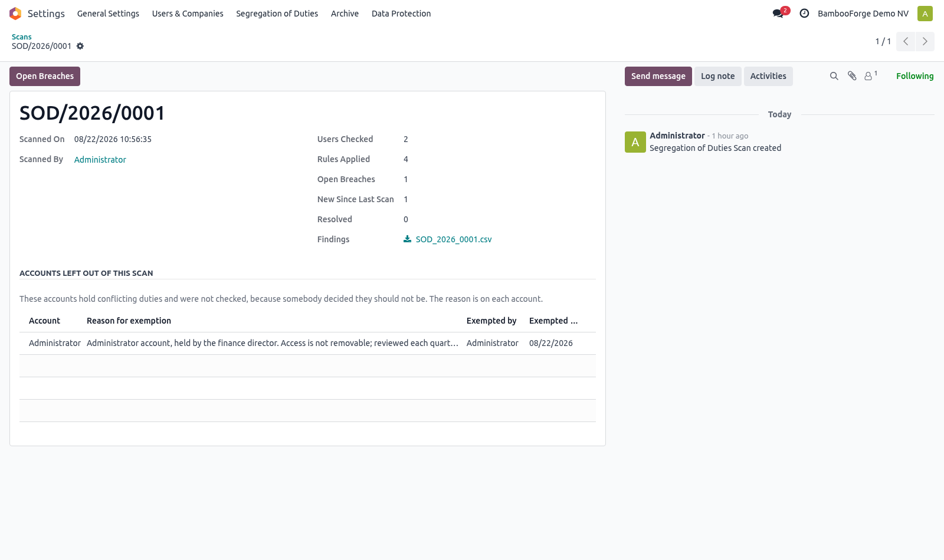Open the General Settings menu
The height and width of the screenshot is (560, 944).
pyautogui.click(x=108, y=14)
